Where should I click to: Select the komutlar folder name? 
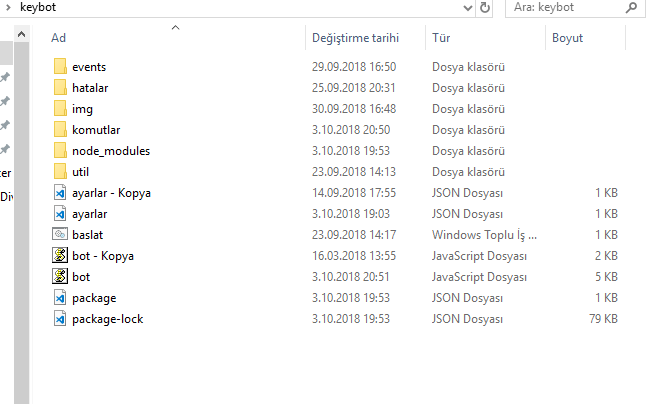(96, 130)
